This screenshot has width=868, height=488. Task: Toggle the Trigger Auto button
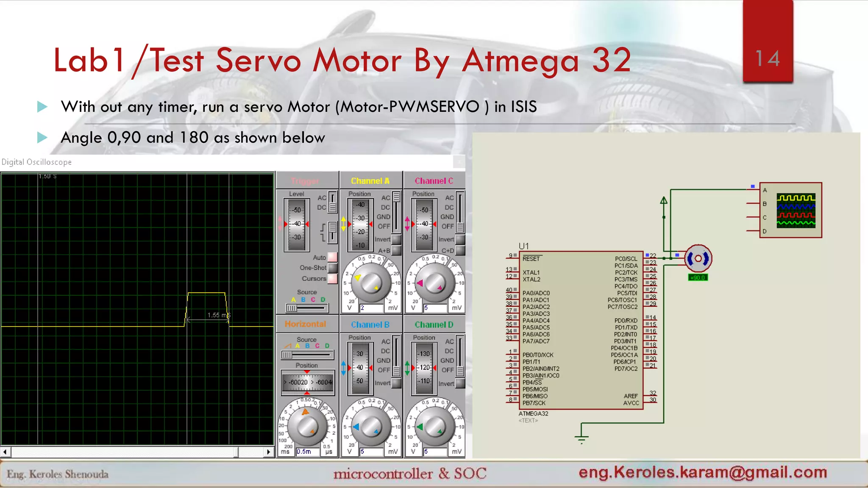pyautogui.click(x=333, y=257)
